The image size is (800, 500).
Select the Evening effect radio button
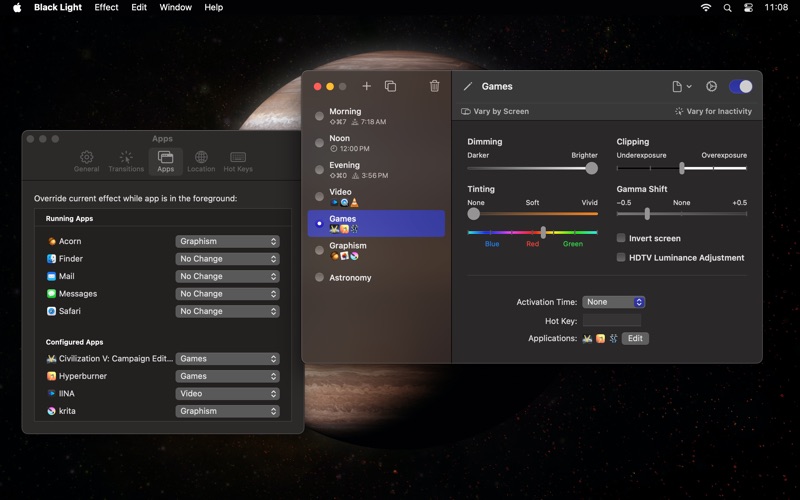pos(319,169)
